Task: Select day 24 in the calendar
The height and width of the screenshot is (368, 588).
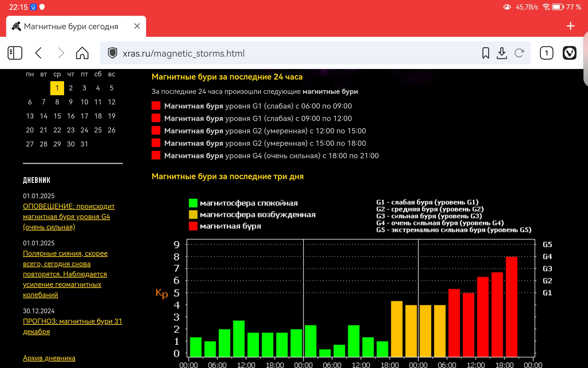Action: tap(84, 130)
